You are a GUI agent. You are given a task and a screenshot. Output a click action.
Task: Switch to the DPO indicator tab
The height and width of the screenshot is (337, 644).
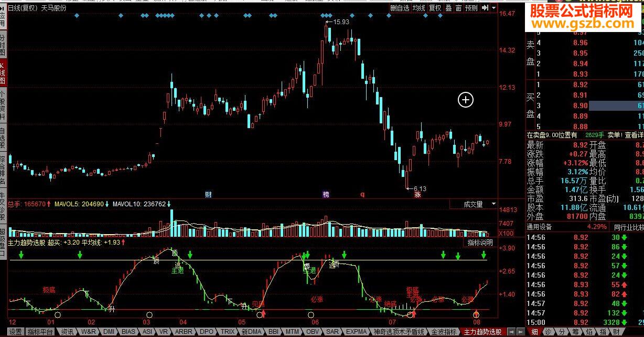pos(207,332)
